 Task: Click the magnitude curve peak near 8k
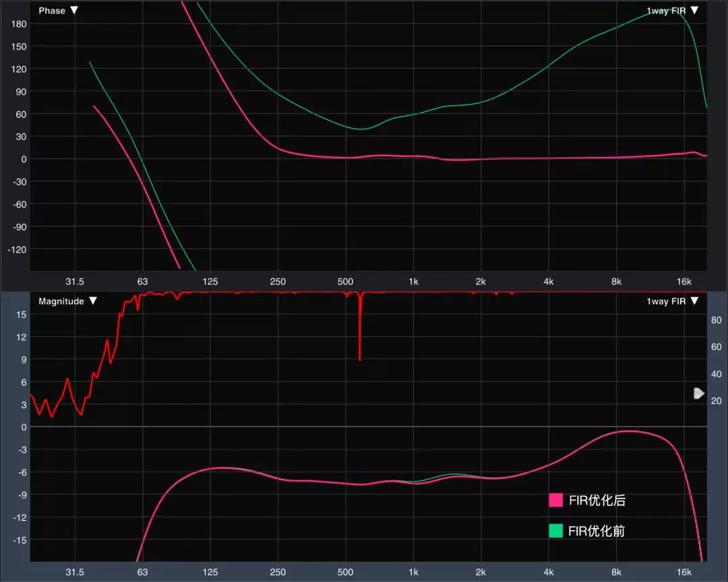(628, 431)
